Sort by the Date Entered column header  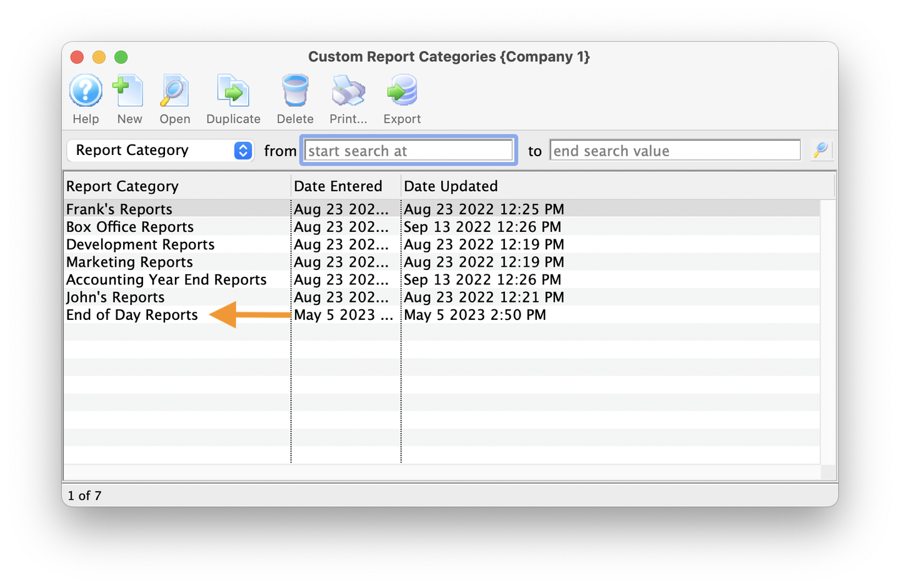pos(346,186)
